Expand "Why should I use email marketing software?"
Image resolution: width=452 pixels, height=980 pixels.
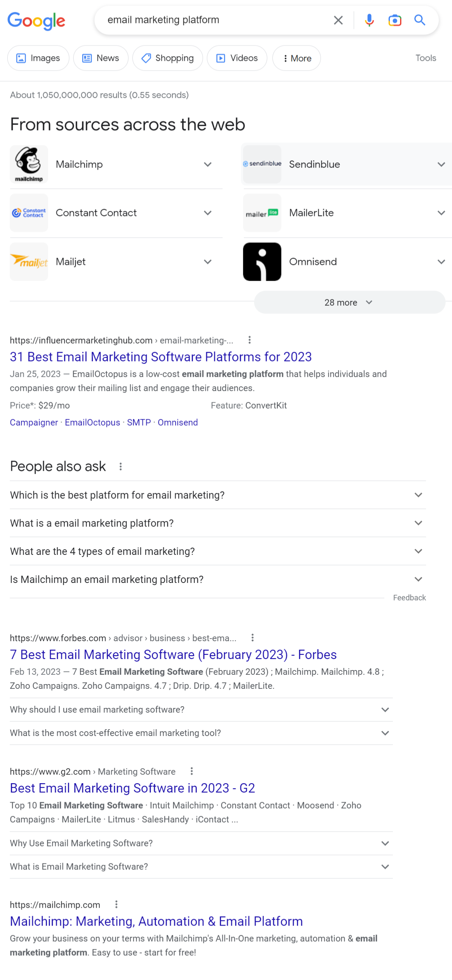pos(385,710)
